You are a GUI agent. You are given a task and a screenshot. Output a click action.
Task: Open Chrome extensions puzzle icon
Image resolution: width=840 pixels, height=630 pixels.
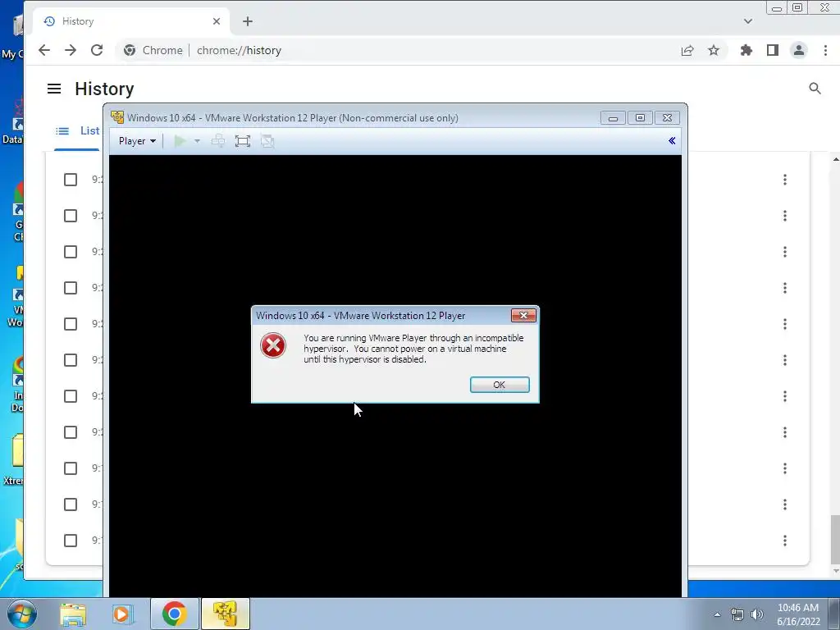(746, 50)
